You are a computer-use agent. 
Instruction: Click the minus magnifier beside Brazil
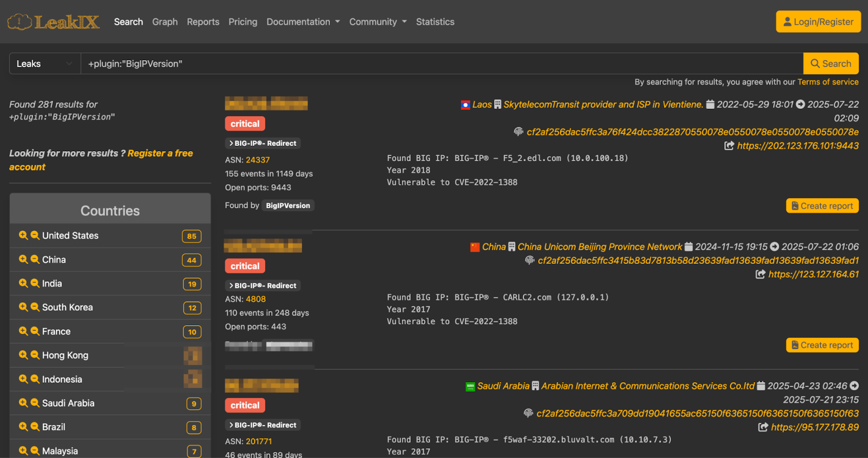(35, 427)
